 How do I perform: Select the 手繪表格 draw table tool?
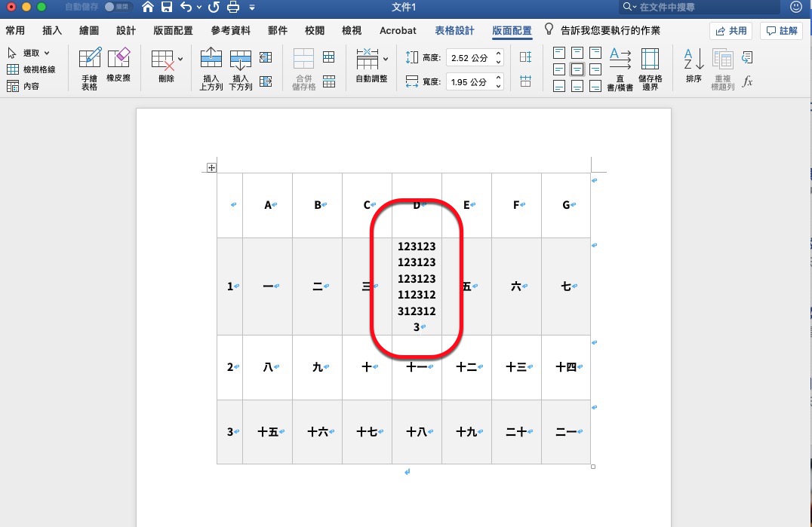(88, 67)
